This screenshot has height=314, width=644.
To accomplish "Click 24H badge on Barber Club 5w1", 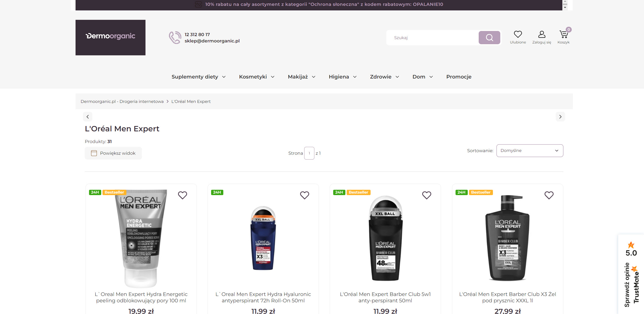I will pos(339,192).
